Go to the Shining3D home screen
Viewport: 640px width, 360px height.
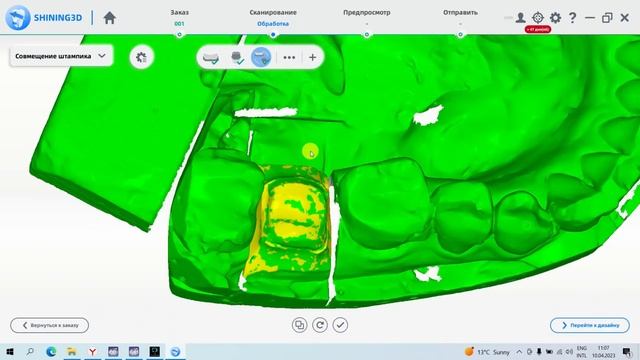pos(109,18)
